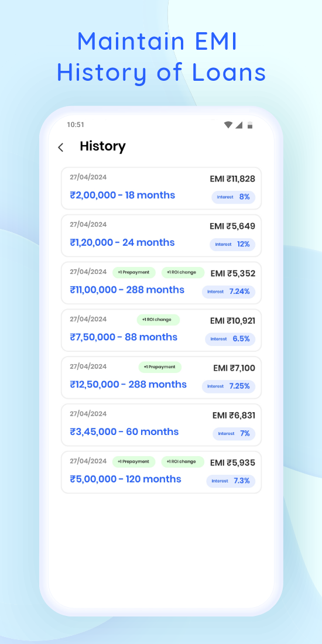Open the ₹12,50,000 - 288 months loan
Image resolution: width=322 pixels, height=644 pixels.
pyautogui.click(x=161, y=377)
